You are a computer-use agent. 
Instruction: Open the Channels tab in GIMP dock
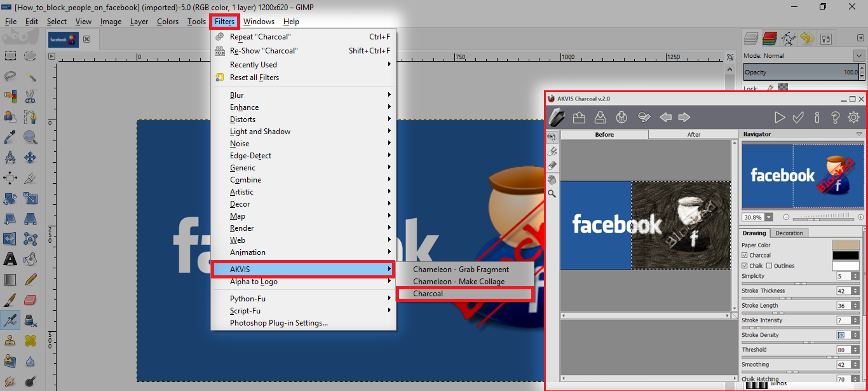click(770, 39)
